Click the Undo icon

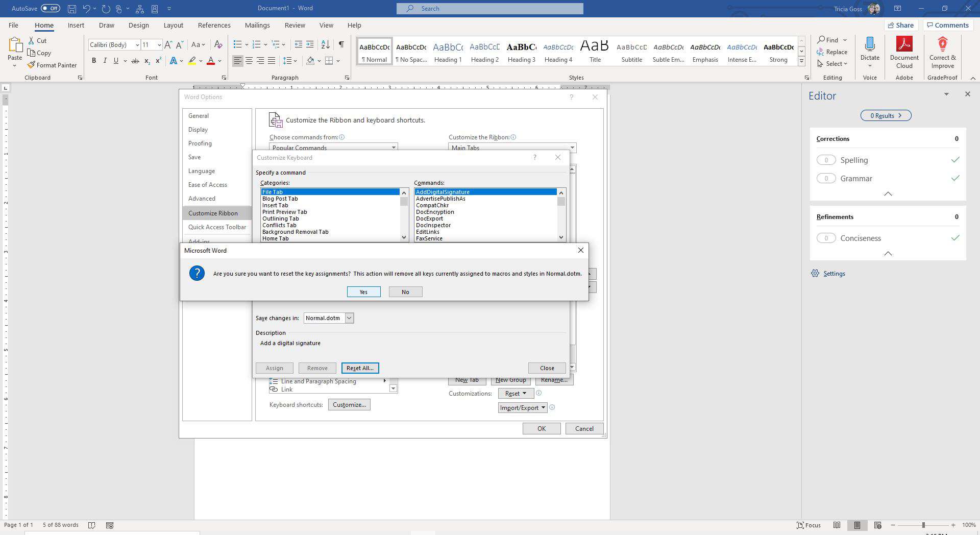coord(87,9)
